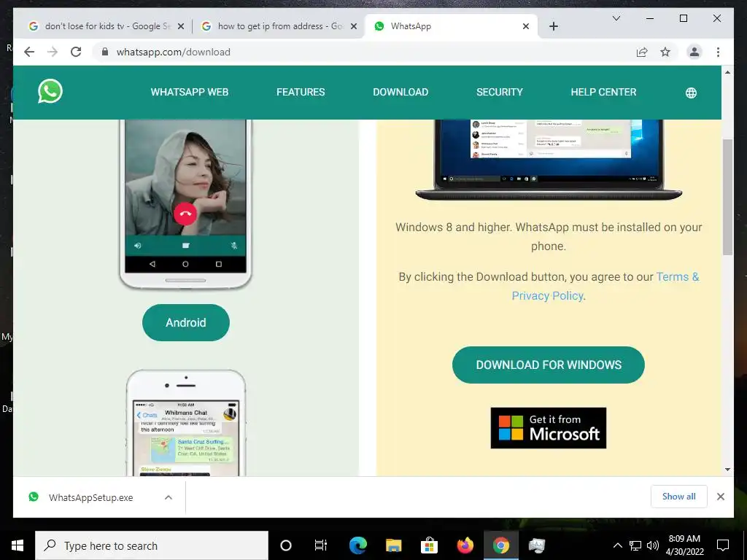This screenshot has height=560, width=747.
Task: Open the language globe icon
Action: [x=691, y=93]
